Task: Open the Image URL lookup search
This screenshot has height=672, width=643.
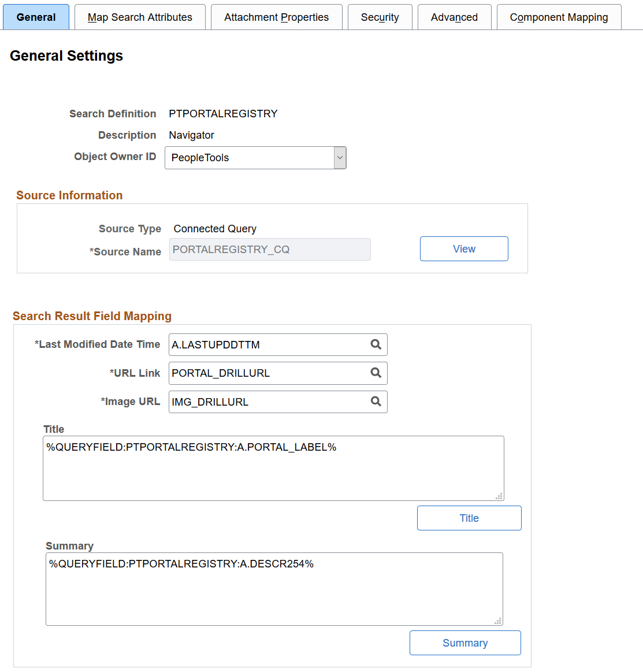Action: [x=377, y=402]
